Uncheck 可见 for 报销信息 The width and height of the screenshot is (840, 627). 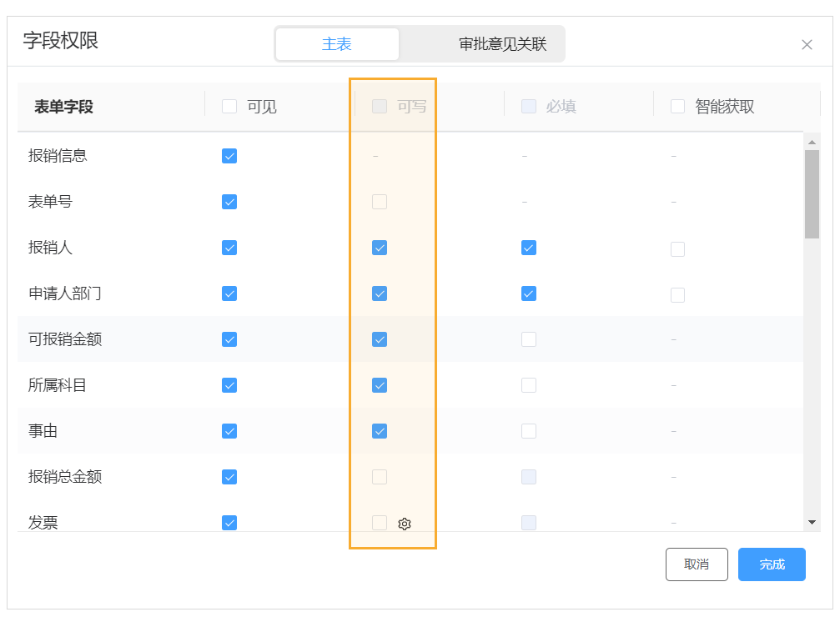coord(229,155)
